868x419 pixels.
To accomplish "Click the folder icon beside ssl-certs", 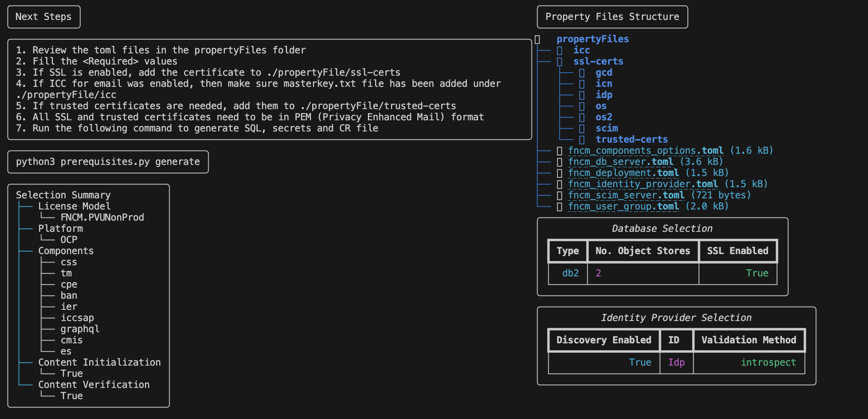I will click(559, 62).
